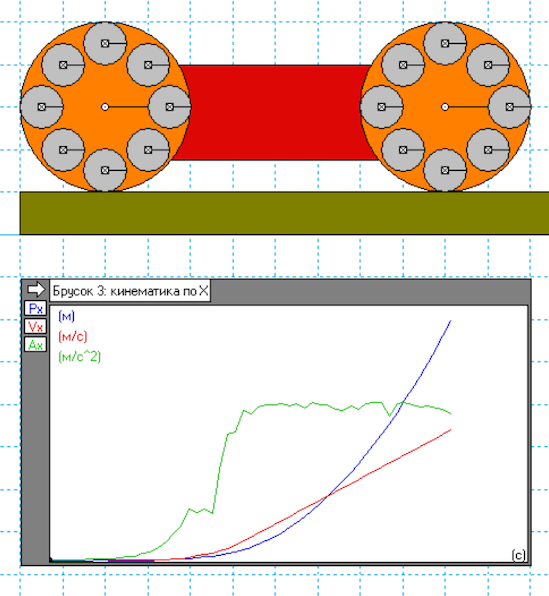
Task: Toggle the Vx velocity curve button
Action: 35,327
